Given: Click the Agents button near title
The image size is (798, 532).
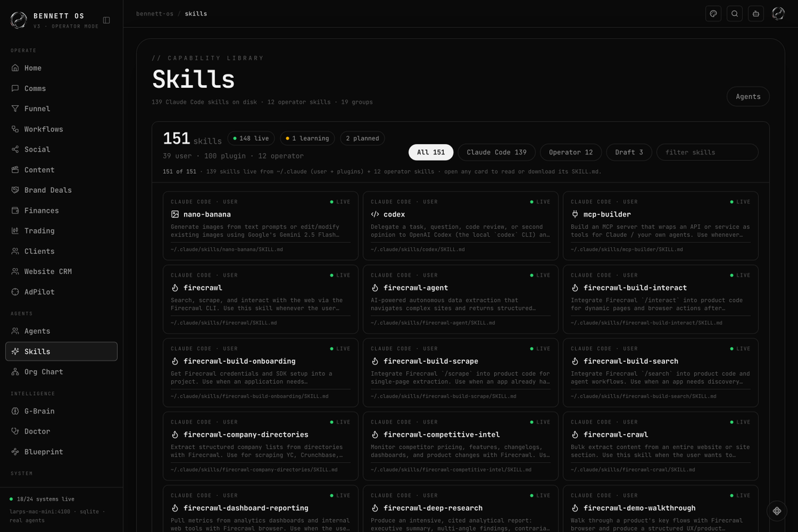Looking at the screenshot, I should pos(748,96).
